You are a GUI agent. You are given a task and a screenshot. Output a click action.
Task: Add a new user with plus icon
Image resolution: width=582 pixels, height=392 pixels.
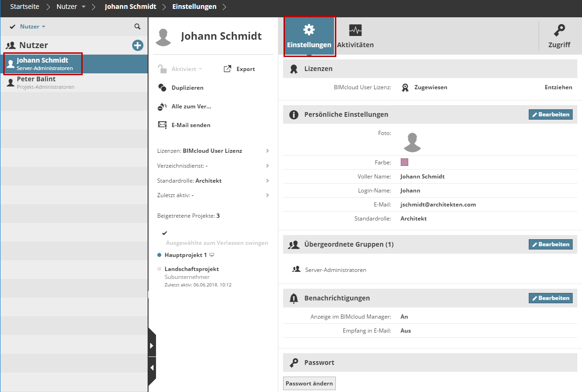coord(138,45)
